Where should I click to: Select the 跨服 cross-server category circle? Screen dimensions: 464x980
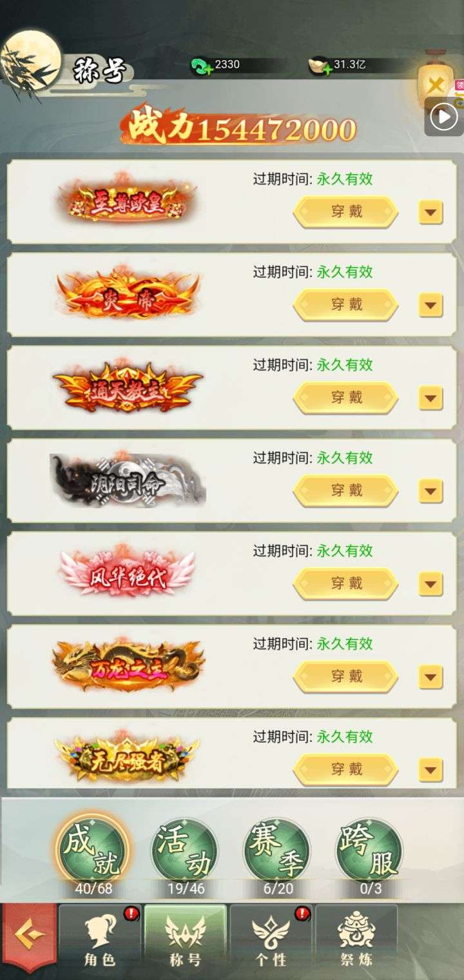(x=369, y=851)
